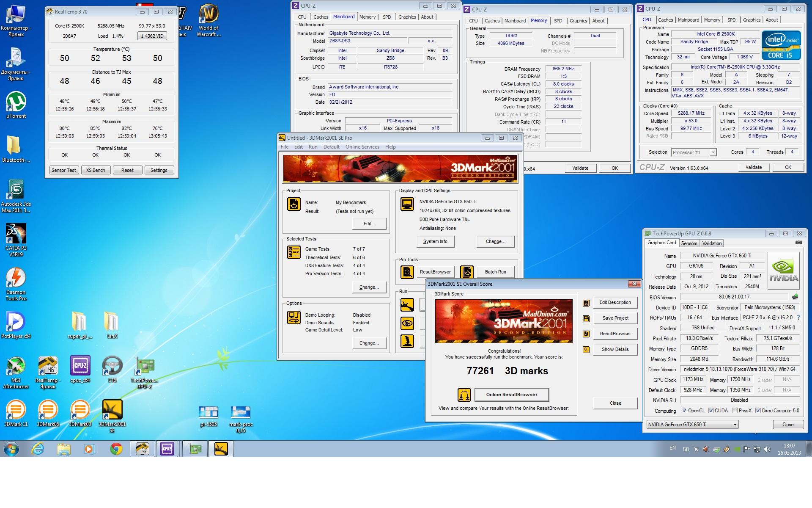The height and width of the screenshot is (508, 812).
Task: Open the Help menu in 3DMark2001
Action: coord(390,147)
